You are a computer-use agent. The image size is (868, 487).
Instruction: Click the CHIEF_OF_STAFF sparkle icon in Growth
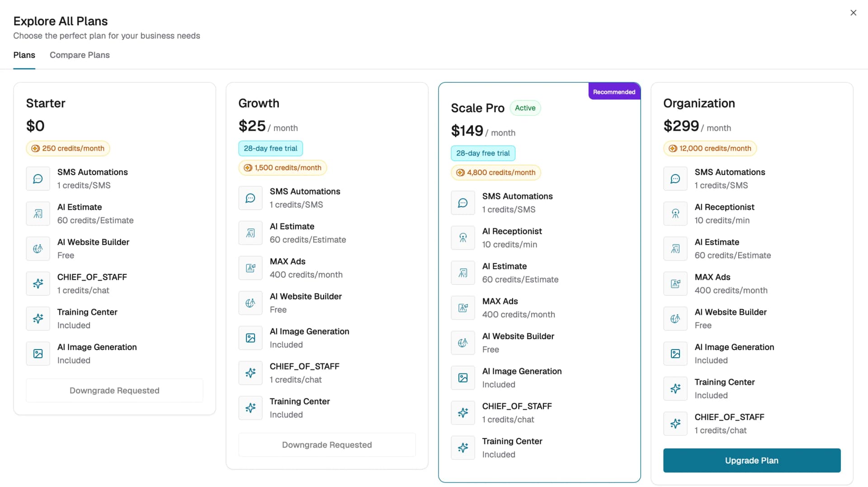[x=250, y=373]
